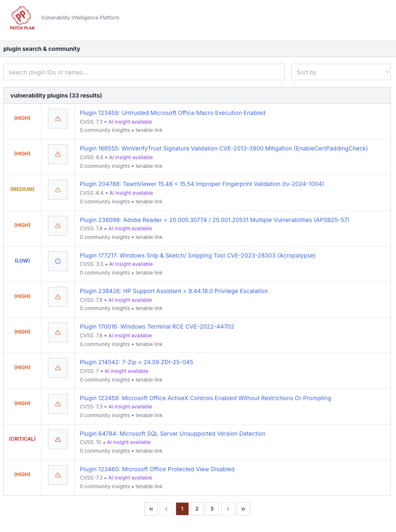Open Plugin 166555 WinVerifyTrust Signature Validation link

tap(224, 148)
